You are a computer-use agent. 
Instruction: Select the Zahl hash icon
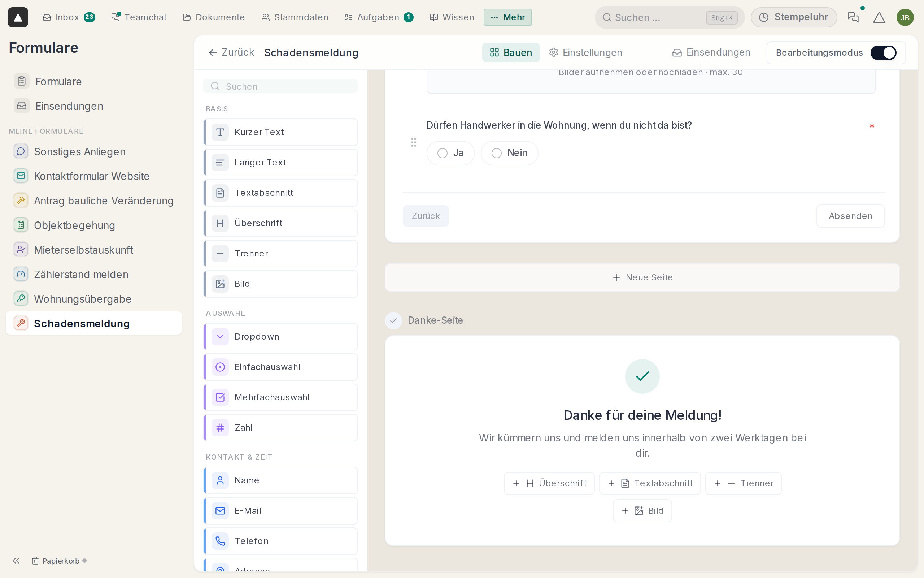tap(220, 427)
